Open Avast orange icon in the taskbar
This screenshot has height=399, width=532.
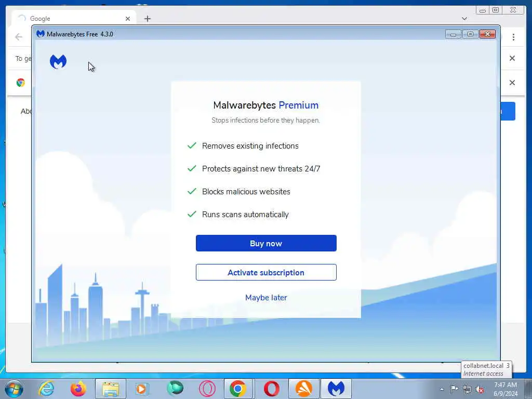pyautogui.click(x=303, y=389)
